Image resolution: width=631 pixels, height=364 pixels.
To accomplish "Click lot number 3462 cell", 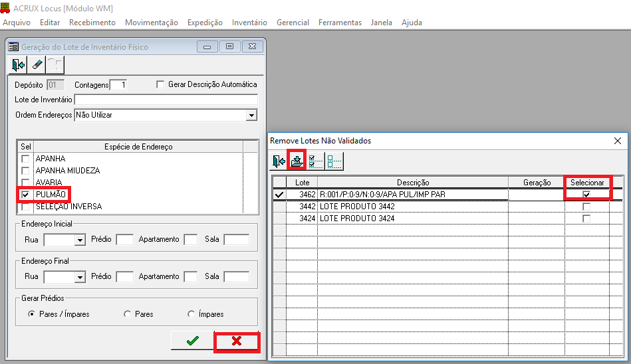I will (x=302, y=194).
